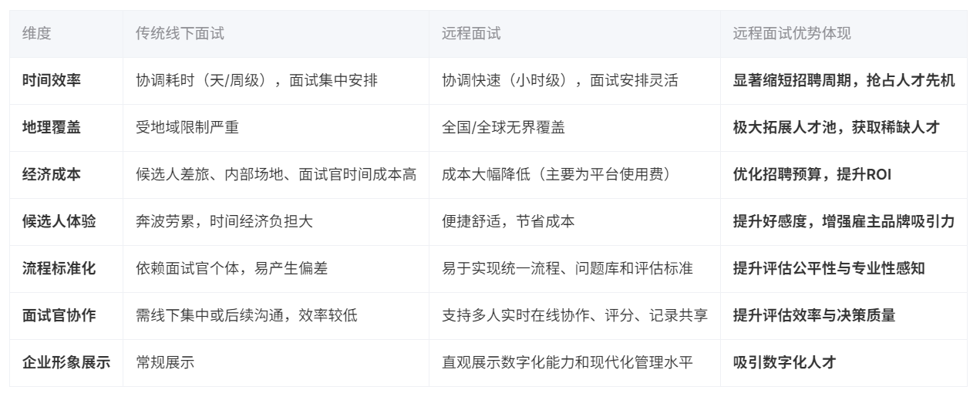Image resolution: width=980 pixels, height=400 pixels.
Task: Select the 经济成本 row label
Action: [51, 175]
